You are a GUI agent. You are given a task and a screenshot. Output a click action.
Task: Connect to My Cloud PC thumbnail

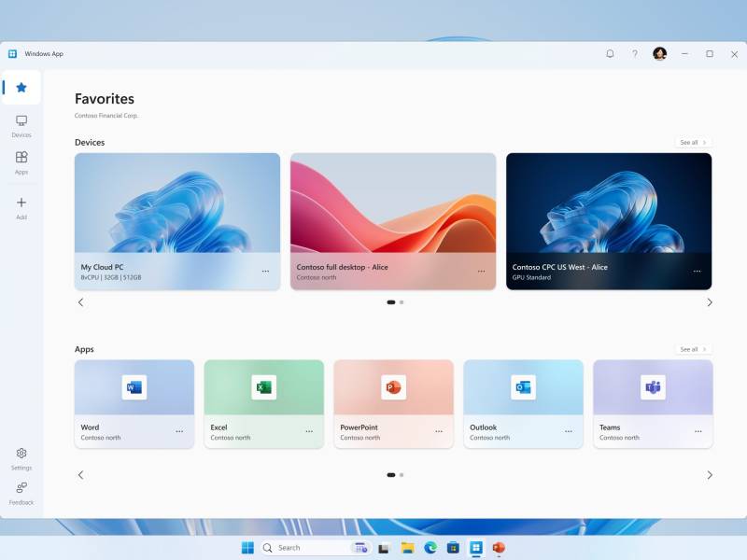(177, 203)
